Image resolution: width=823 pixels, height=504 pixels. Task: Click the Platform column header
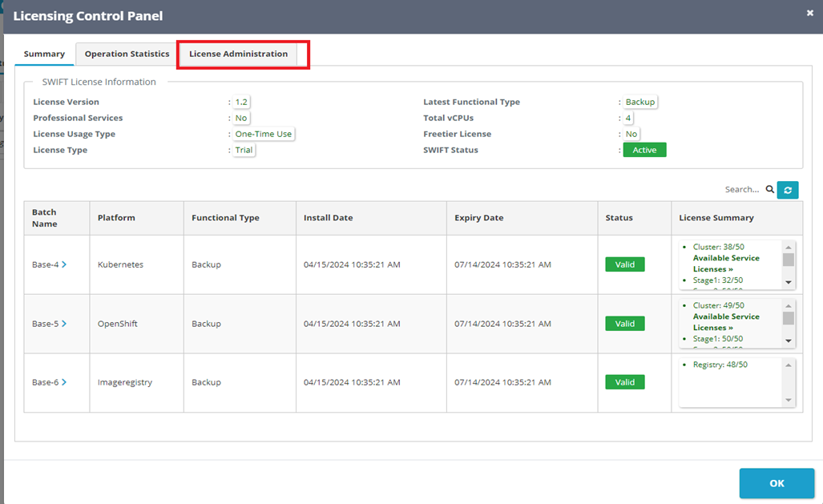[x=136, y=218]
